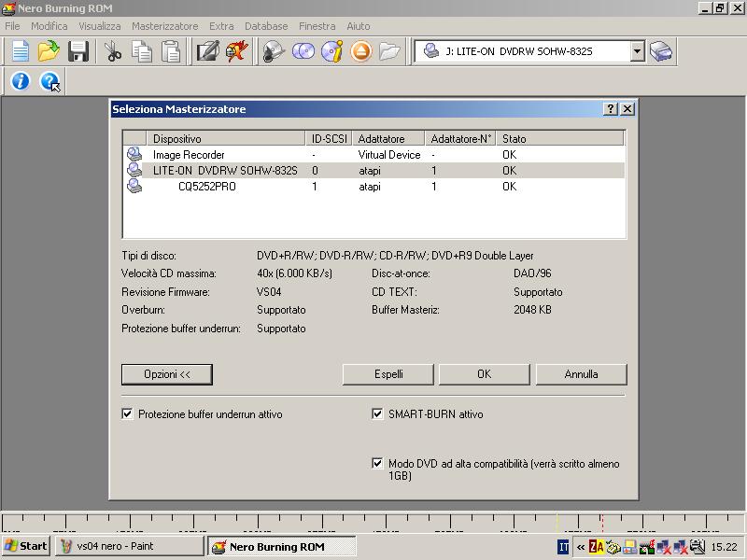Select the LITE-ON DVDRW SOHW-832S row
Image resolution: width=747 pixels, height=560 pixels.
(x=374, y=170)
